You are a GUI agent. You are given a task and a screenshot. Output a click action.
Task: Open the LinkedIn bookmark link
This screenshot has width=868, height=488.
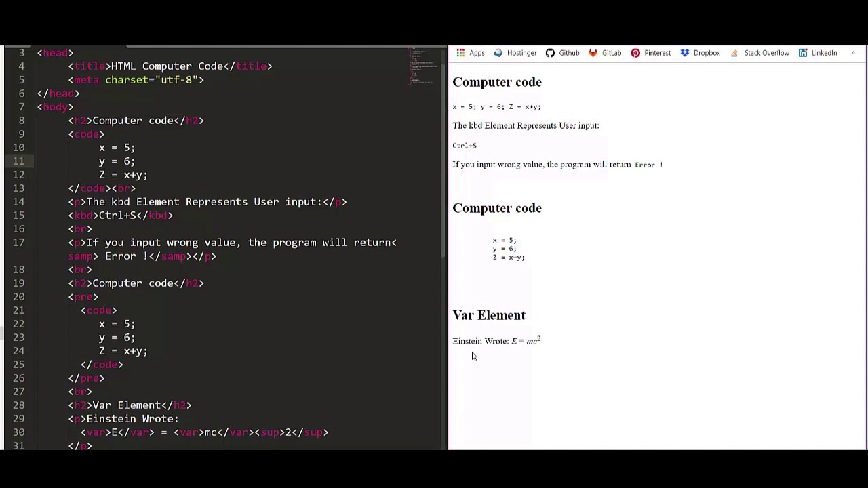point(824,53)
